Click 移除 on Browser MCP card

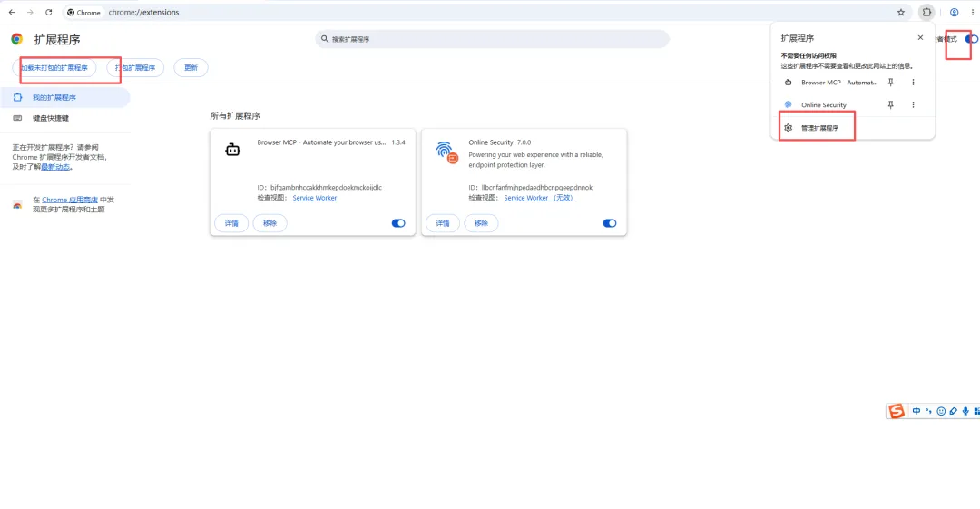click(270, 223)
